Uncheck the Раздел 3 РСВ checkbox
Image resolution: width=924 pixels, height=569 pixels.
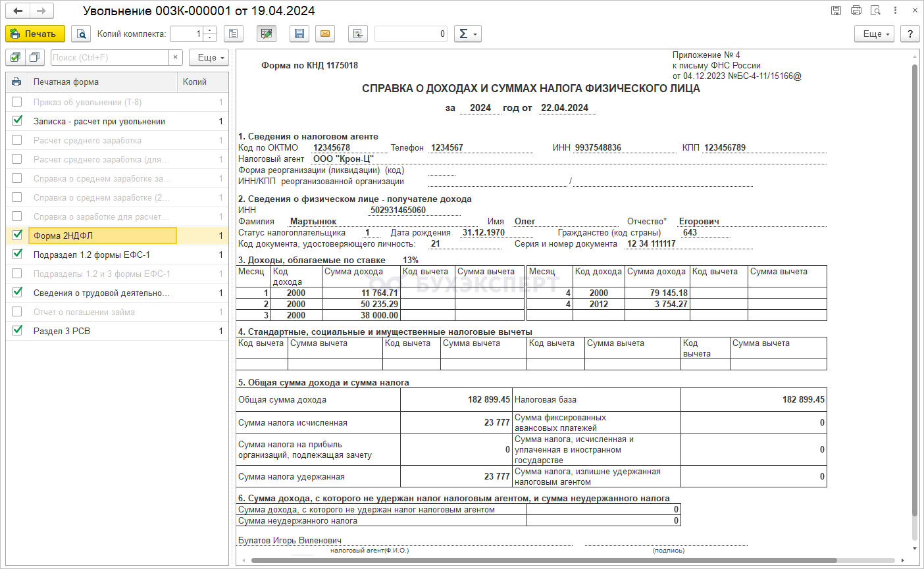[17, 330]
